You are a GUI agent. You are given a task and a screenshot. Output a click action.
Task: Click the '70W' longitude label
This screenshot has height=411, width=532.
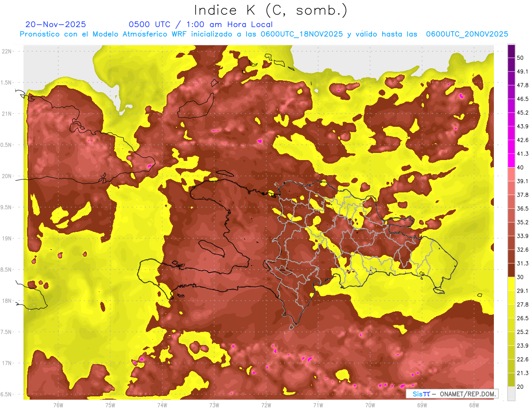pos(370,405)
